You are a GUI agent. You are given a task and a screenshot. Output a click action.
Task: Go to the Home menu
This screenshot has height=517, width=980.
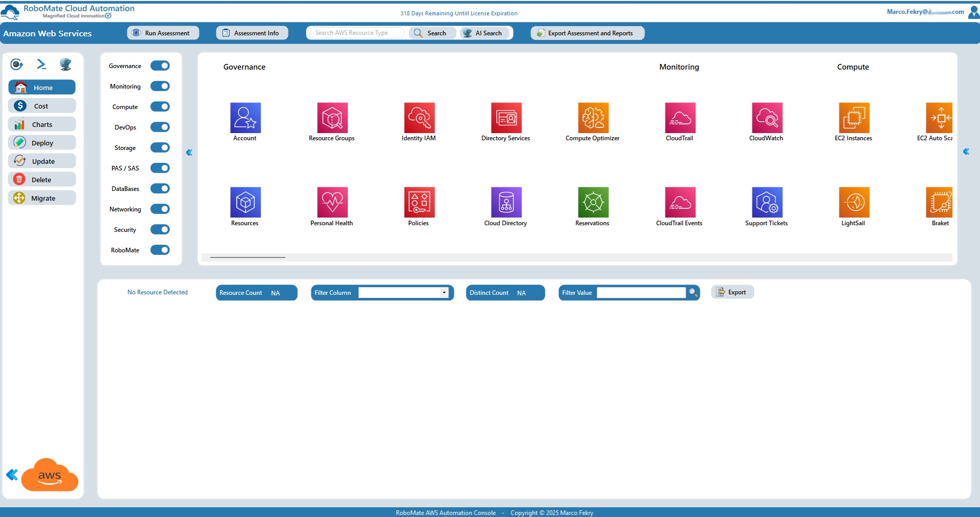[42, 88]
